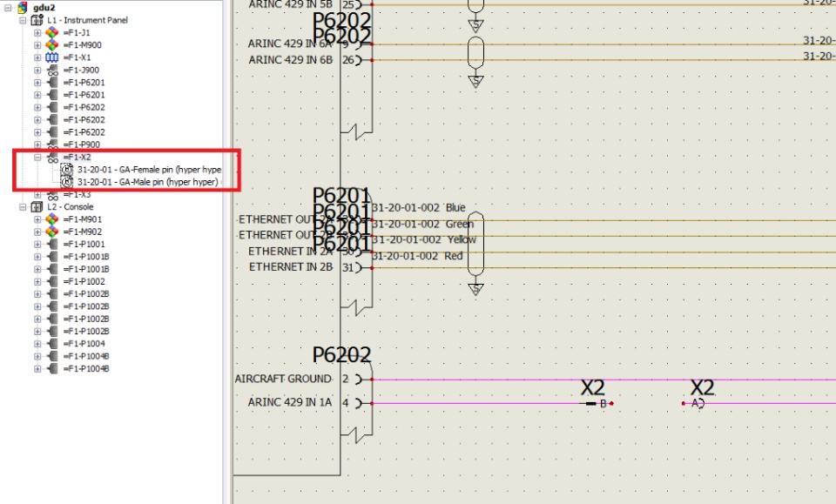The width and height of the screenshot is (836, 504).
Task: Expand the =F1-X1 node
Action: click(37, 57)
